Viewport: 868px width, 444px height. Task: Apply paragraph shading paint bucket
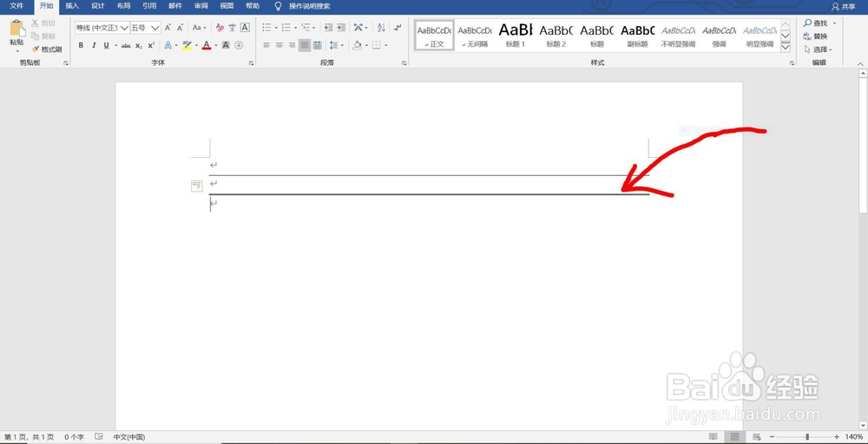[357, 45]
